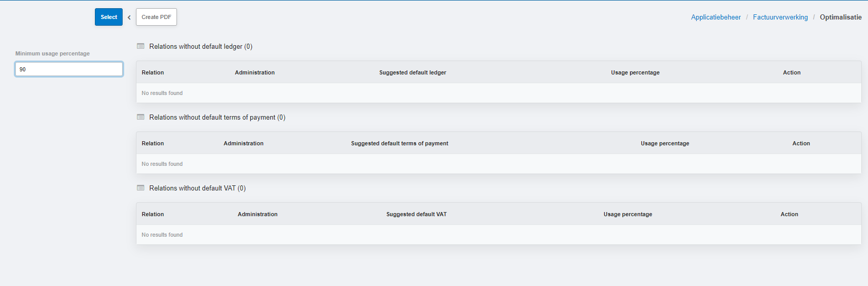
Task: Click table icon beside default ledger heading
Action: click(141, 46)
